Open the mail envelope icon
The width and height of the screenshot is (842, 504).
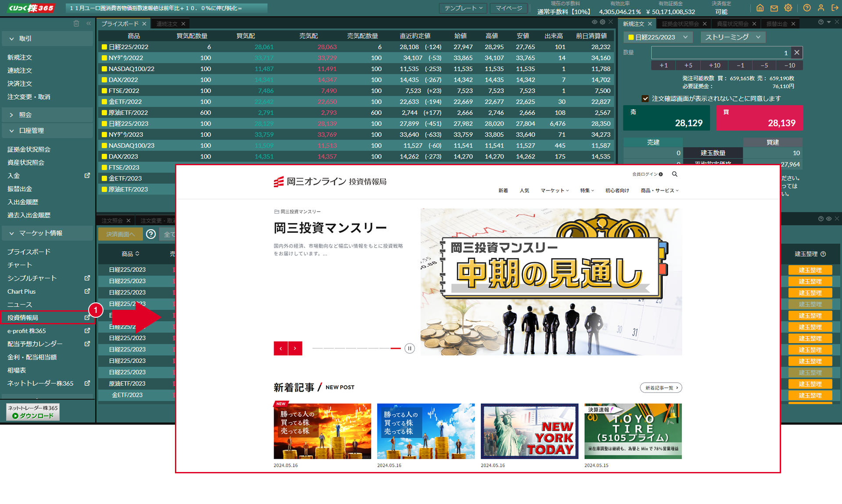point(774,8)
